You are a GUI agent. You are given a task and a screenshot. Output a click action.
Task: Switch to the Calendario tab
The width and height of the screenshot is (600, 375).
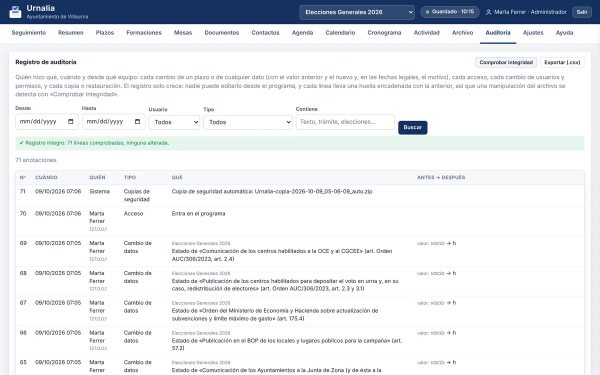pyautogui.click(x=341, y=33)
